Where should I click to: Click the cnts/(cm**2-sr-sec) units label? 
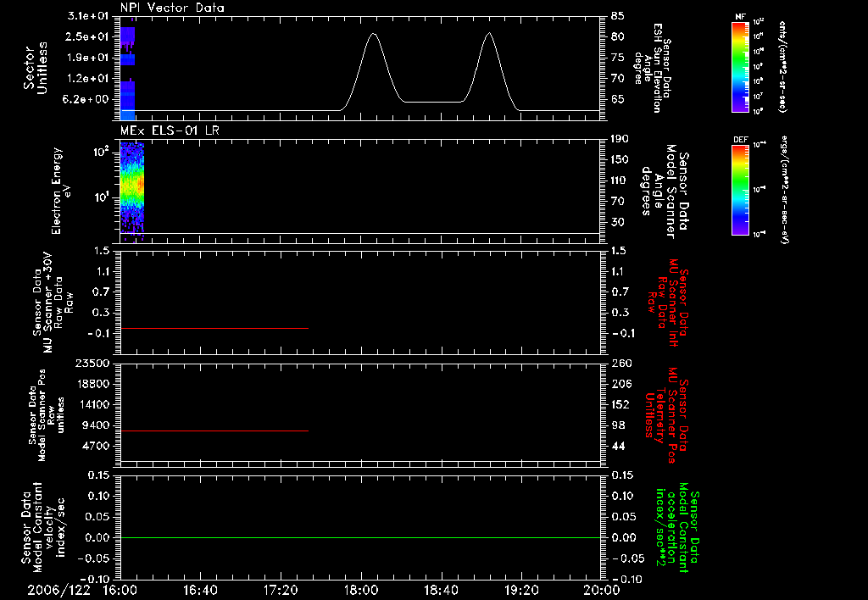pyautogui.click(x=782, y=67)
